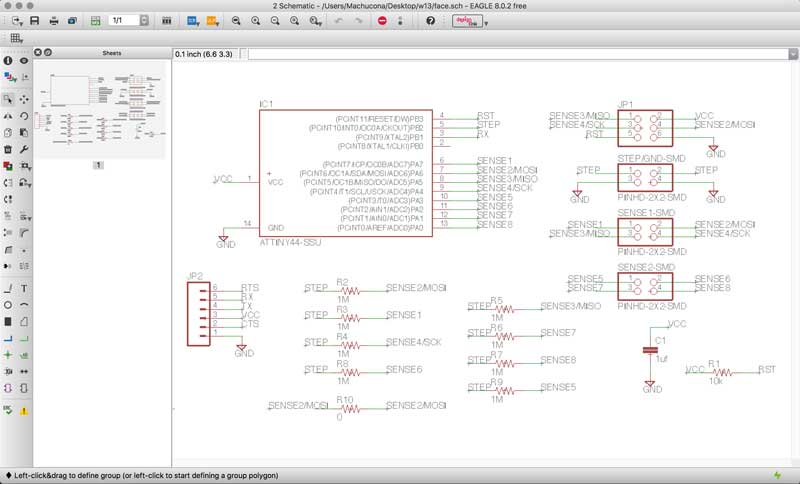Select the Add part tool
Screen dimensions: 800x484
[x=8, y=166]
